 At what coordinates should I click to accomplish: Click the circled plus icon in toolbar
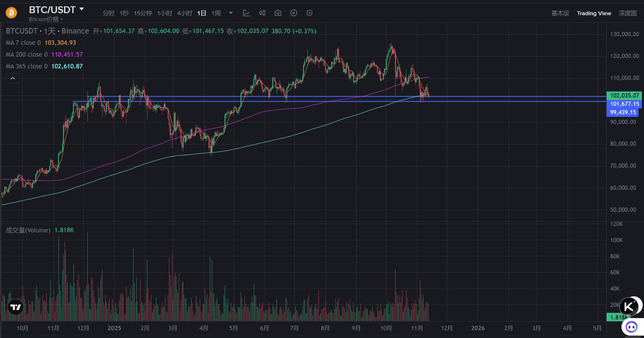[294, 13]
